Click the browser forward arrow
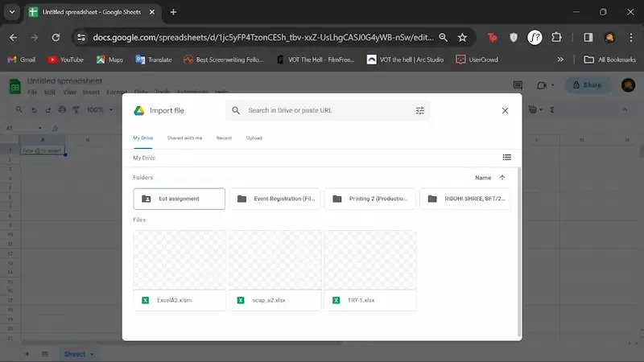This screenshot has width=644, height=362. pyautogui.click(x=34, y=37)
